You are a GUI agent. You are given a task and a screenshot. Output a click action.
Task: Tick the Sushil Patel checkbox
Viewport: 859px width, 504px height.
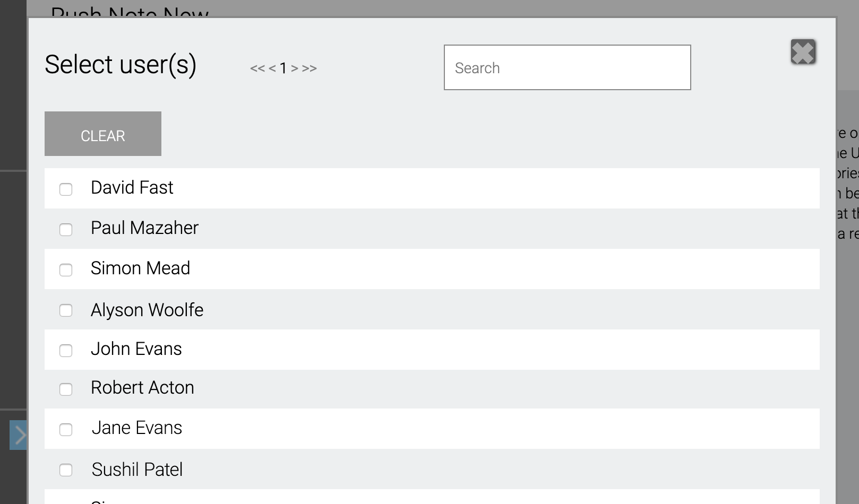click(66, 470)
